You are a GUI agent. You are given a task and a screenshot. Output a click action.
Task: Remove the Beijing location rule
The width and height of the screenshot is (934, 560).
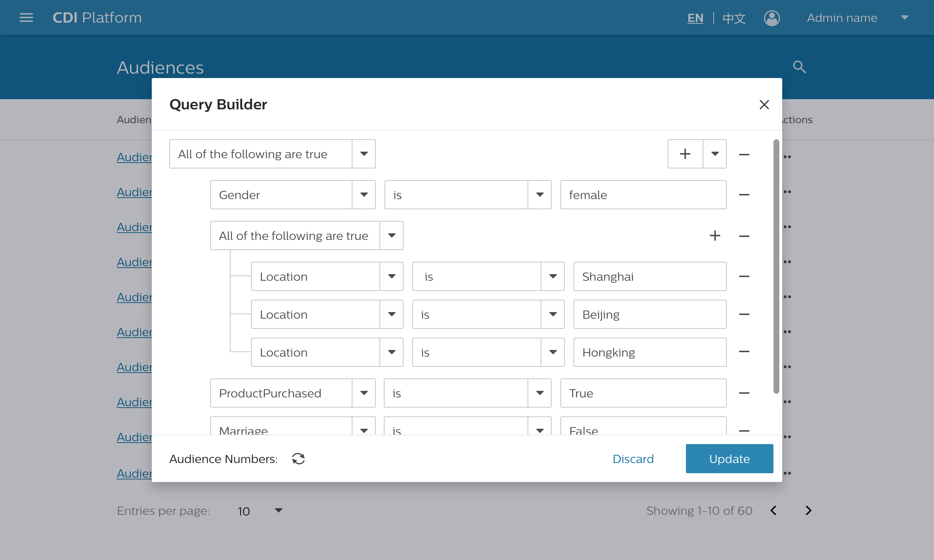tap(744, 314)
